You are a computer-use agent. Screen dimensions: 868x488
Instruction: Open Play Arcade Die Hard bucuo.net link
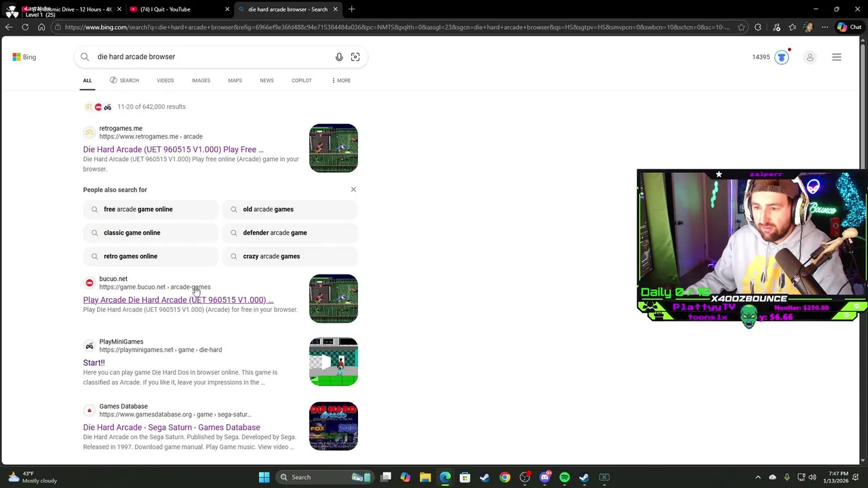[x=178, y=300]
